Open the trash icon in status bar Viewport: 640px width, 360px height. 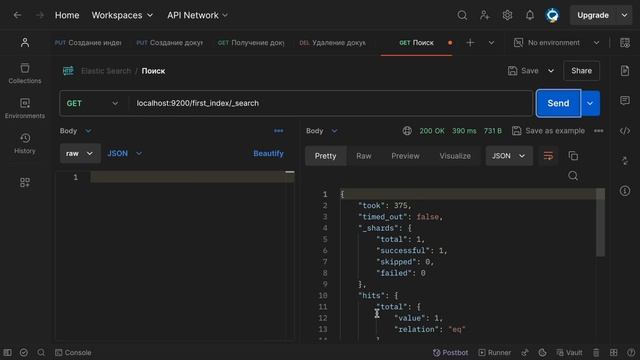(596, 352)
